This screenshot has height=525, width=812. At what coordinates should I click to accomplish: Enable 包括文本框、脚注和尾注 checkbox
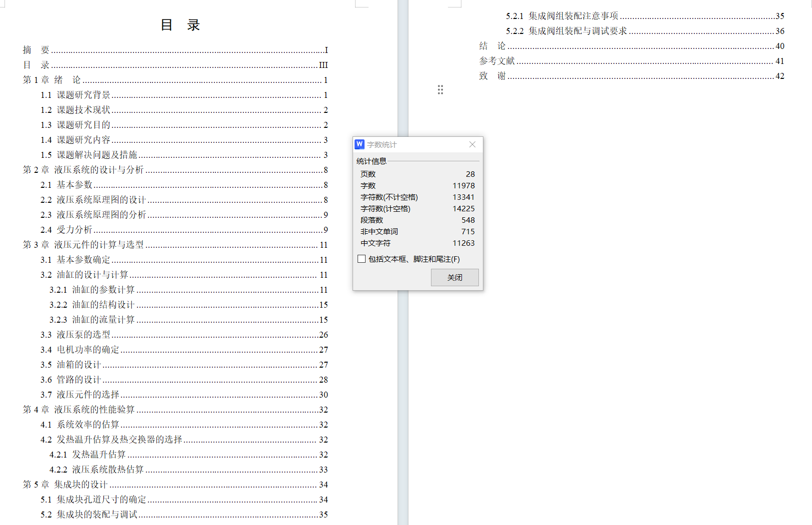(362, 259)
